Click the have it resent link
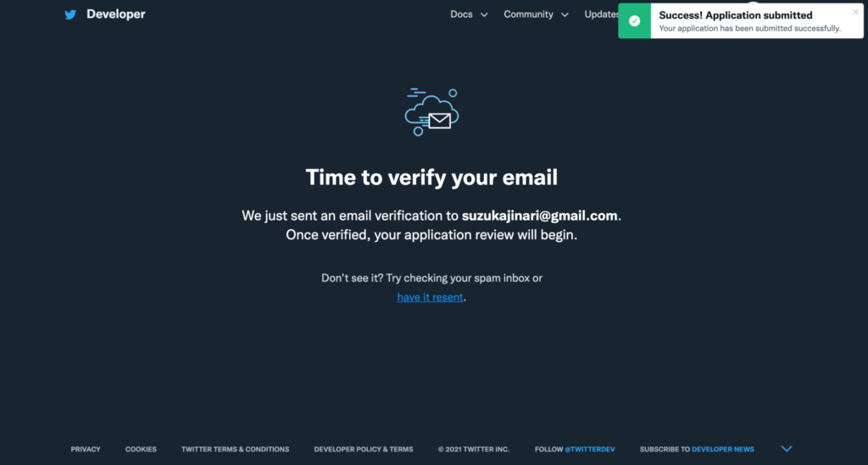The image size is (868, 465). coord(430,297)
